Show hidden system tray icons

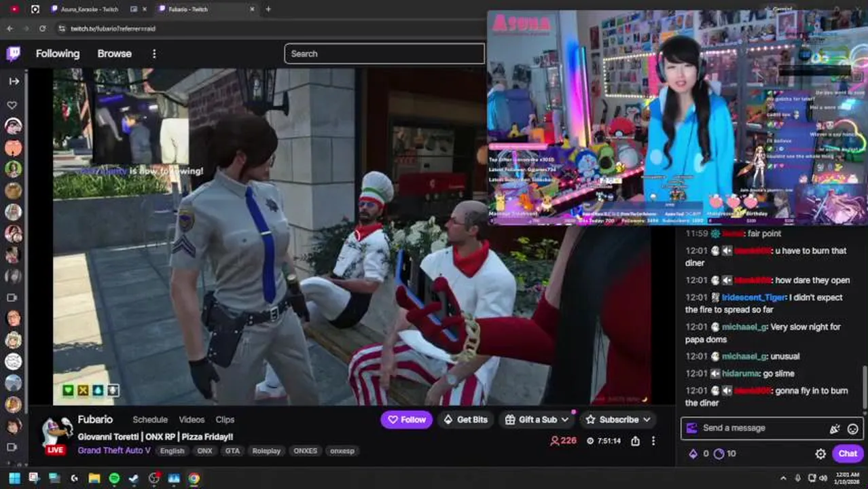[x=782, y=478]
